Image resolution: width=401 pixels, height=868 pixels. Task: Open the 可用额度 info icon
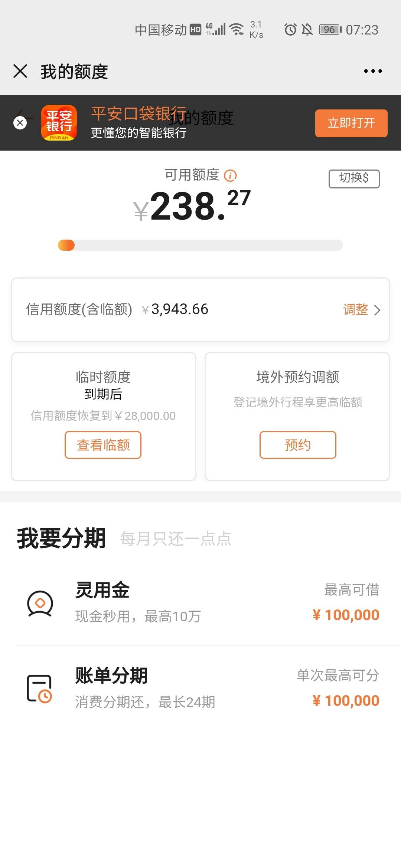click(x=230, y=175)
